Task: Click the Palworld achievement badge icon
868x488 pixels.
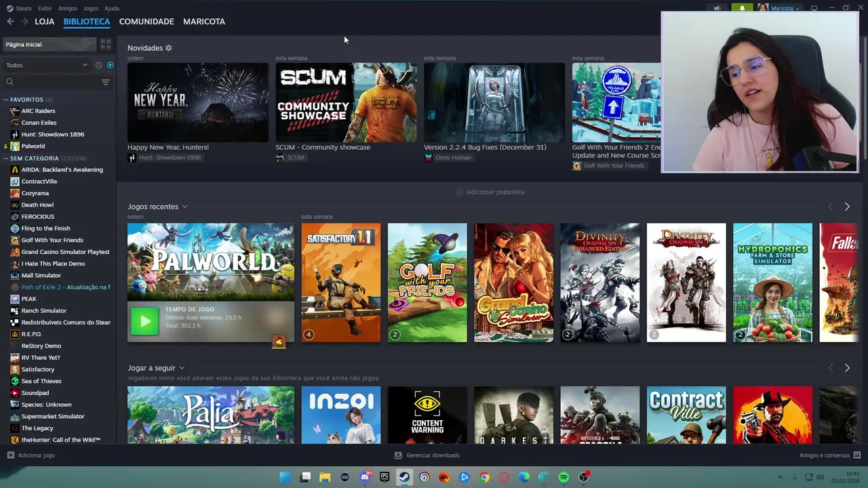Action: (279, 342)
